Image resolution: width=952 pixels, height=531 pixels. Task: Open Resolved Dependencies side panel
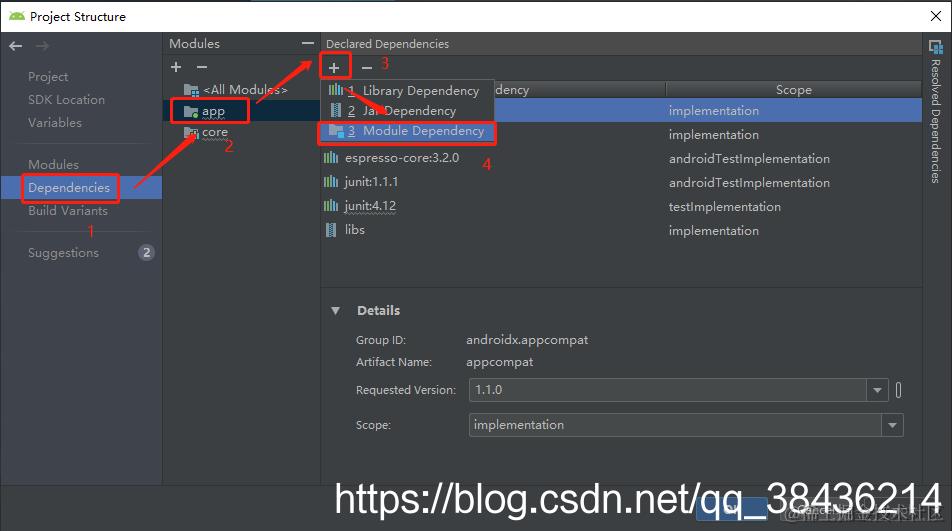[936, 114]
